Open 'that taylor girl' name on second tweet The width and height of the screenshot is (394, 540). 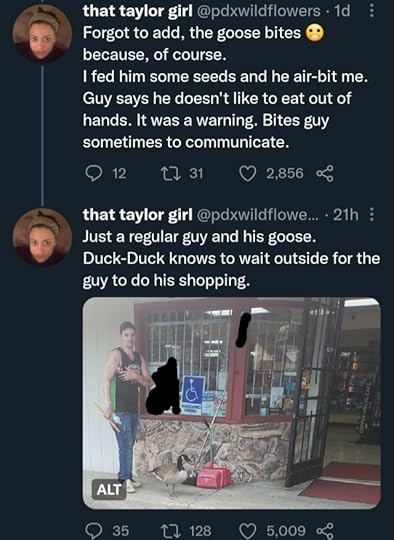137,215
